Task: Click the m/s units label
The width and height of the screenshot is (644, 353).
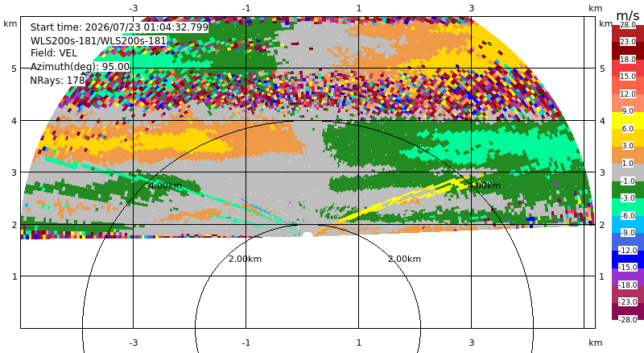Action: coord(628,15)
